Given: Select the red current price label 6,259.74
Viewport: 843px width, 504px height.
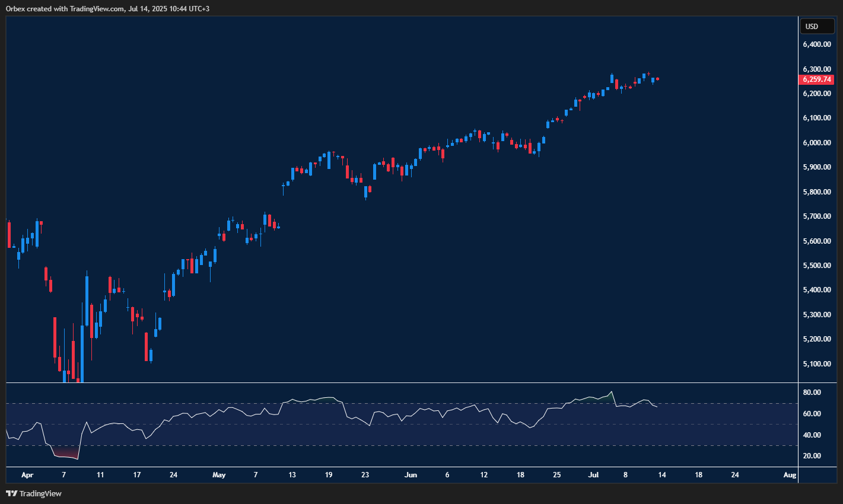Looking at the screenshot, I should [x=817, y=79].
